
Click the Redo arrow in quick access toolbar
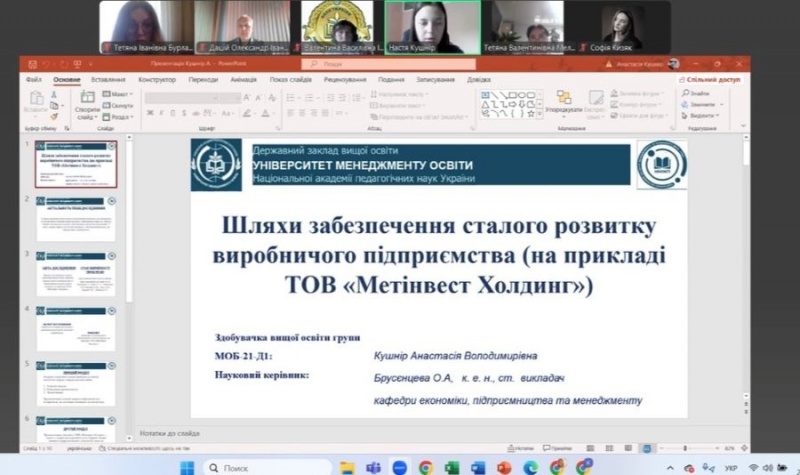63,64
